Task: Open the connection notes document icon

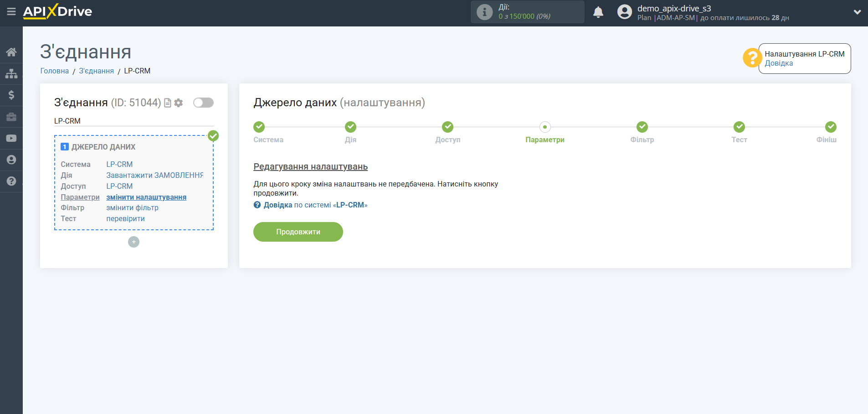Action: (x=168, y=103)
